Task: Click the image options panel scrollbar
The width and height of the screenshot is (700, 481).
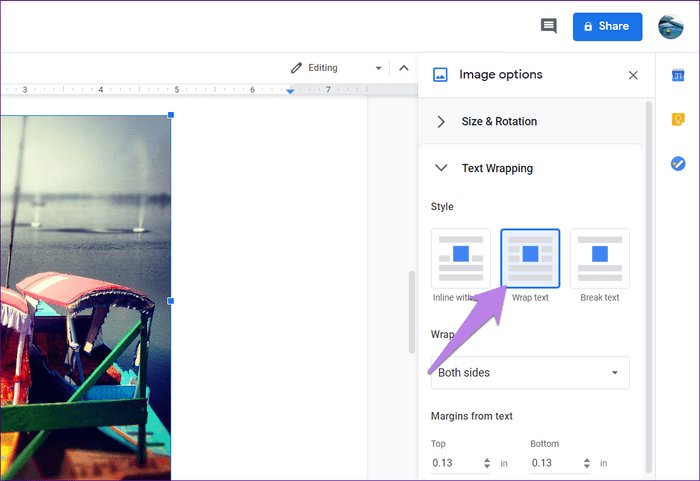Action: tap(649, 287)
